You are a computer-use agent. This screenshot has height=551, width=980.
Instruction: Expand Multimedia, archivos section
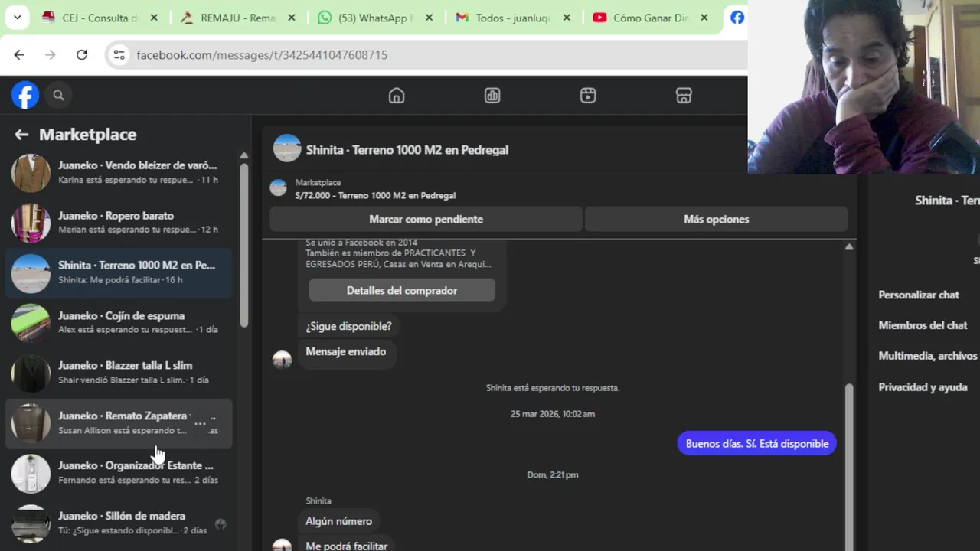pyautogui.click(x=928, y=356)
